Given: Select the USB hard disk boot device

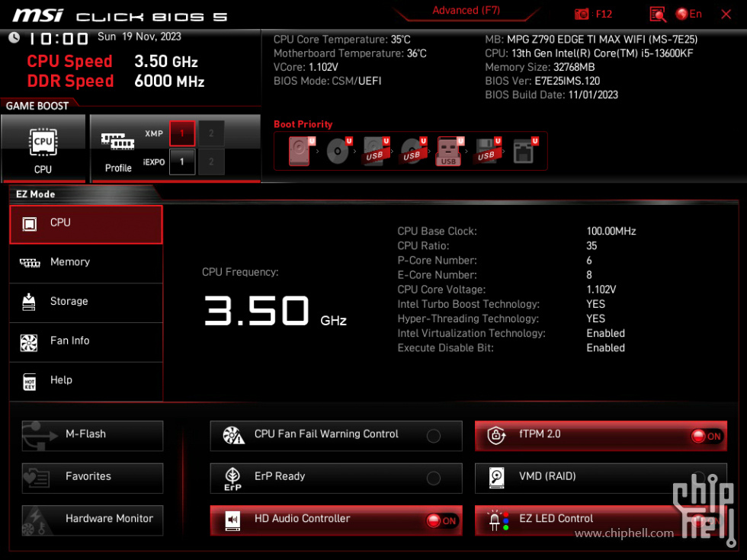Looking at the screenshot, I should (x=375, y=151).
